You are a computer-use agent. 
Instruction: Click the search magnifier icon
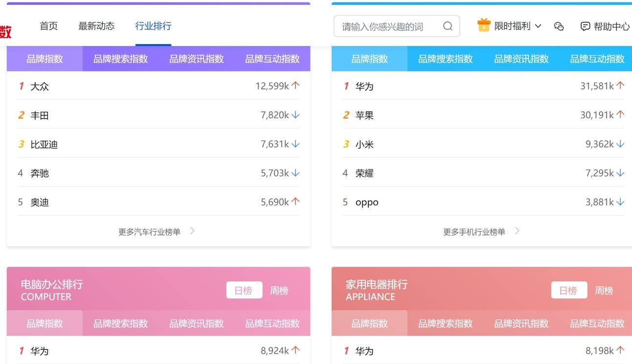(x=448, y=26)
